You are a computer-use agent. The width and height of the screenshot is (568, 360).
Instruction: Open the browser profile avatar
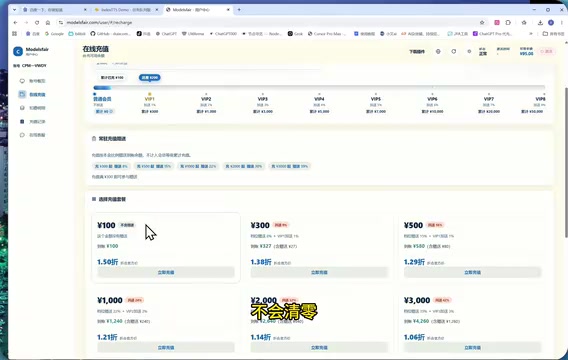(551, 22)
